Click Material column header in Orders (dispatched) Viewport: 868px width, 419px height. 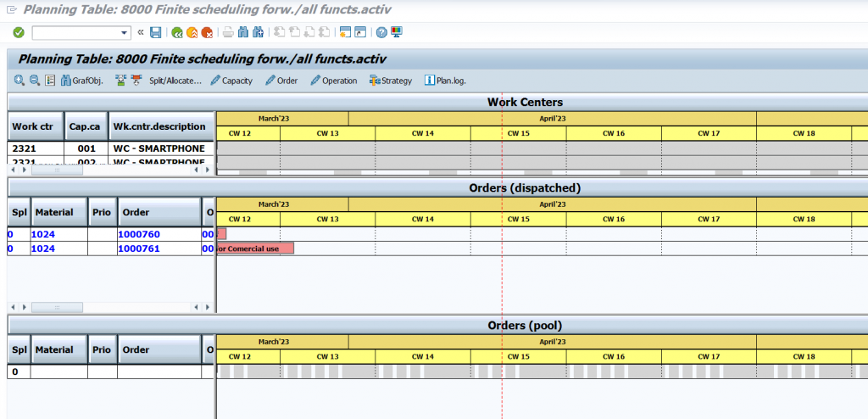pos(60,212)
